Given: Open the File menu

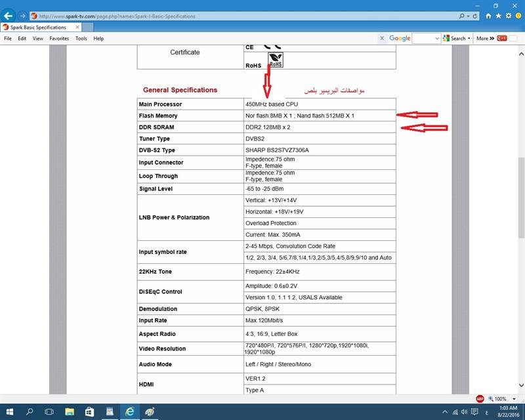Looking at the screenshot, I should [x=8, y=39].
